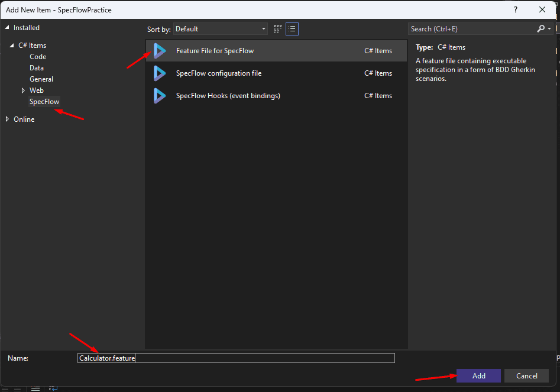Select the SpecFlow category
Screen dimensions: 560x392
point(44,101)
